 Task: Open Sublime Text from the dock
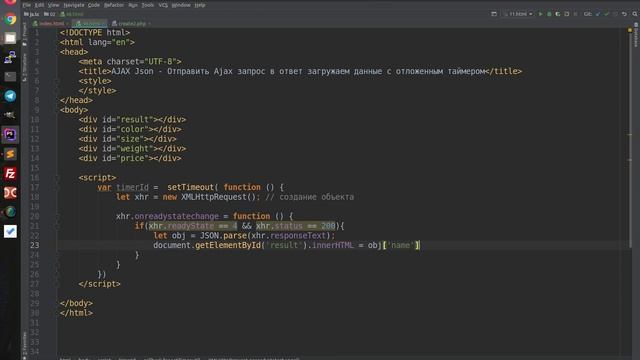click(10, 154)
